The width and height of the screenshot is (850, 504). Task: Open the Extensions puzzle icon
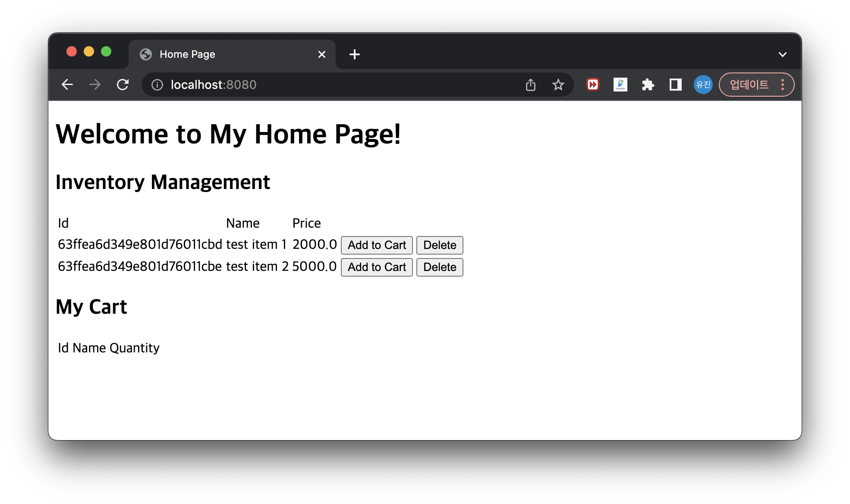648,85
